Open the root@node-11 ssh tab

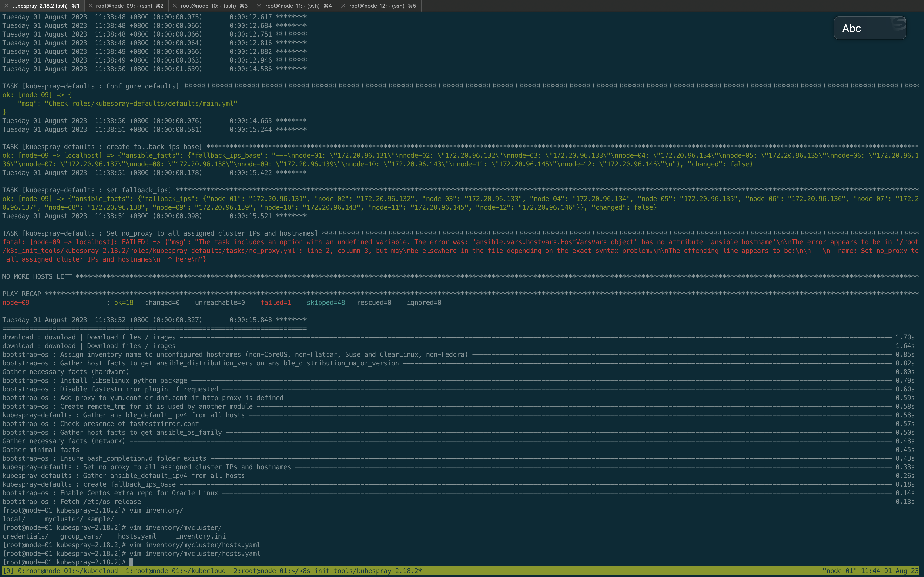[298, 6]
